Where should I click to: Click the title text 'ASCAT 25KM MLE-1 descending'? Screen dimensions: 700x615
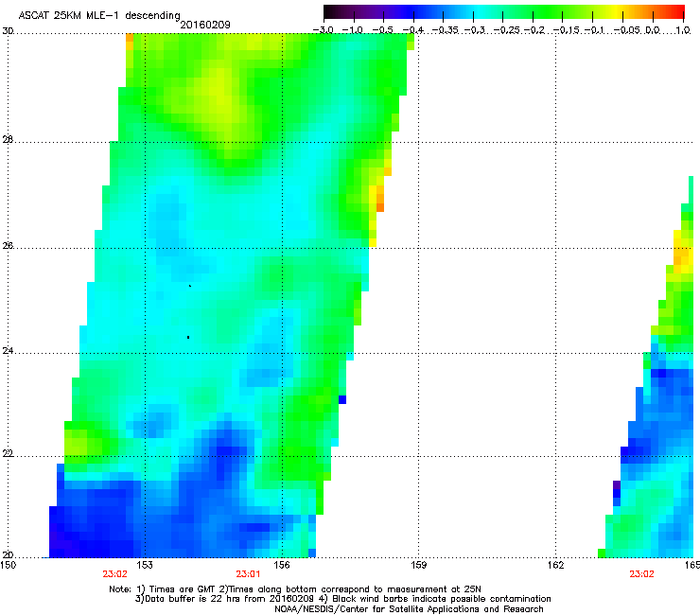click(x=99, y=16)
